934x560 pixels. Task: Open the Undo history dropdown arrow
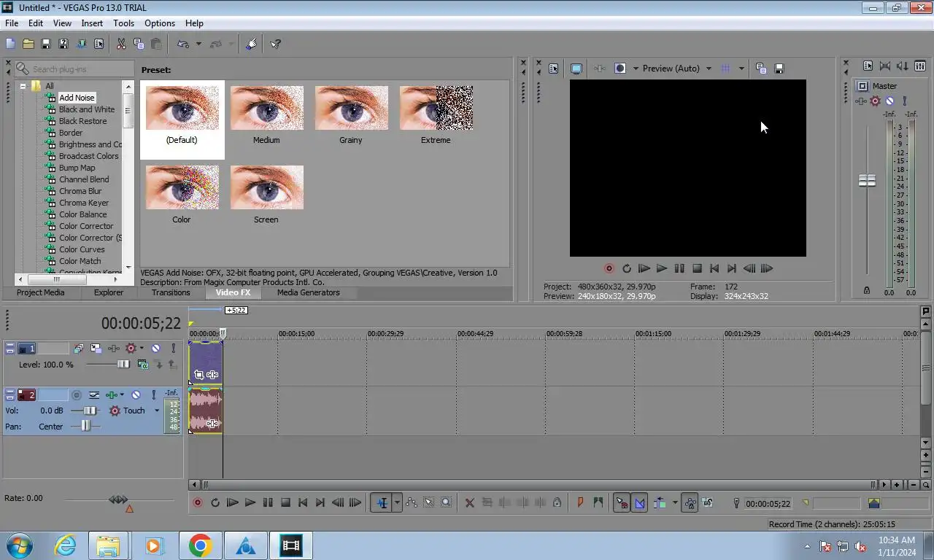pyautogui.click(x=198, y=44)
